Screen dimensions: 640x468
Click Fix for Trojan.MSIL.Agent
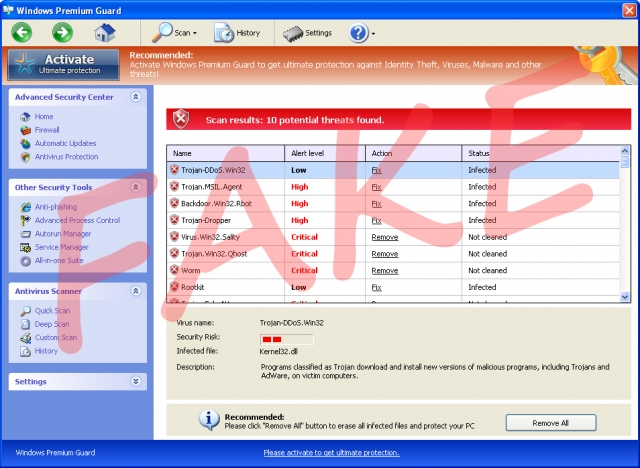376,187
